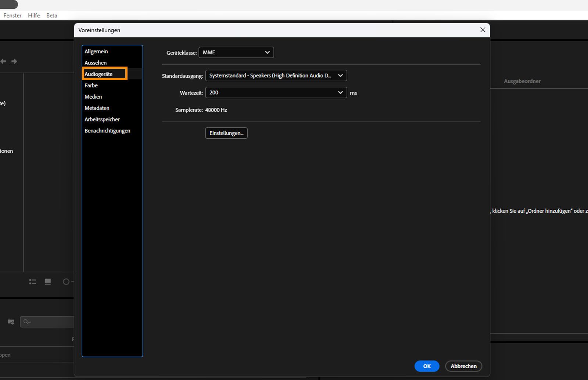Select Allgemein in the preferences list

[112, 52]
